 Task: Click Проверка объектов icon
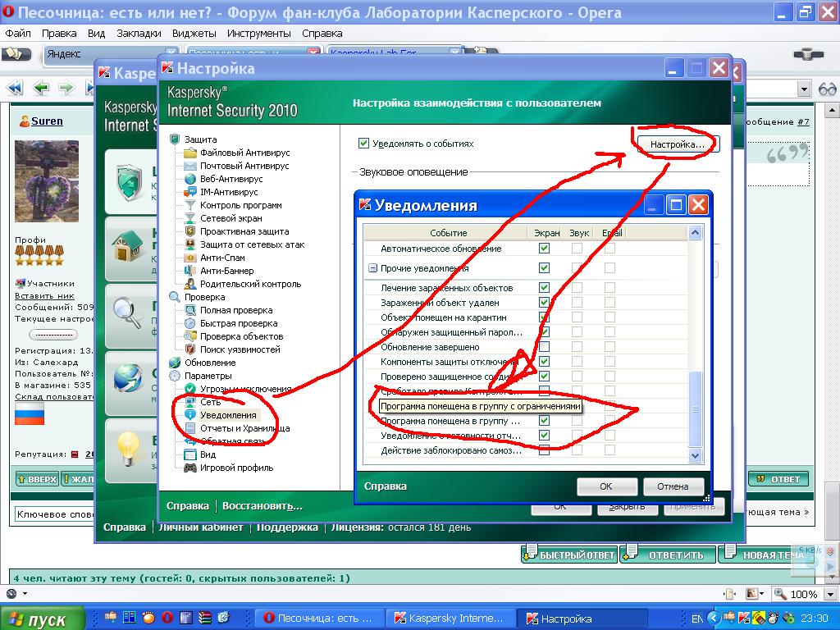(190, 336)
